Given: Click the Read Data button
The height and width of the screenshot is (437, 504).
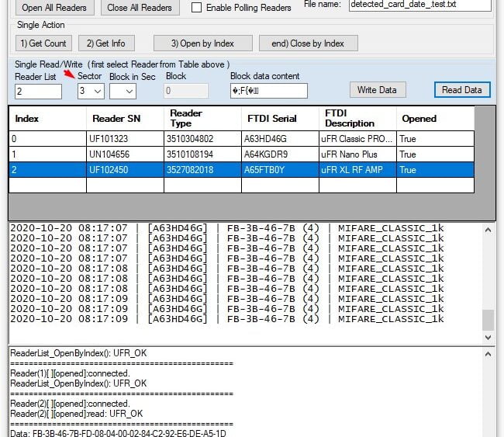Looking at the screenshot, I should pos(462,90).
